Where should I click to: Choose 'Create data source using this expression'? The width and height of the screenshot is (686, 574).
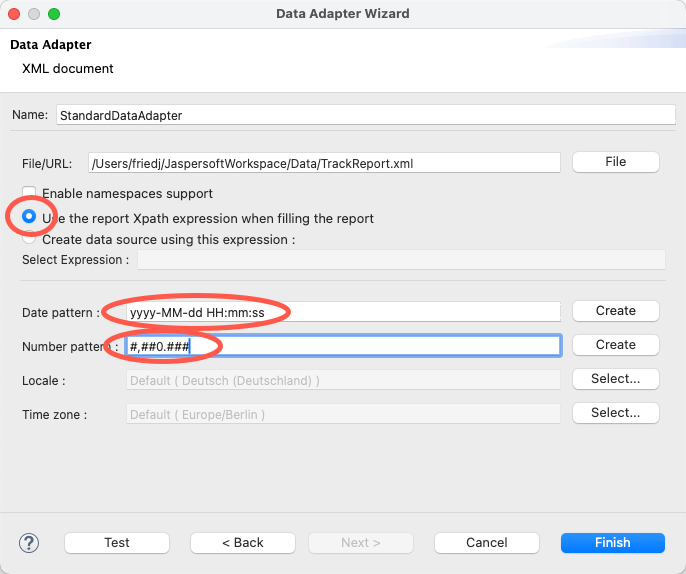30,240
